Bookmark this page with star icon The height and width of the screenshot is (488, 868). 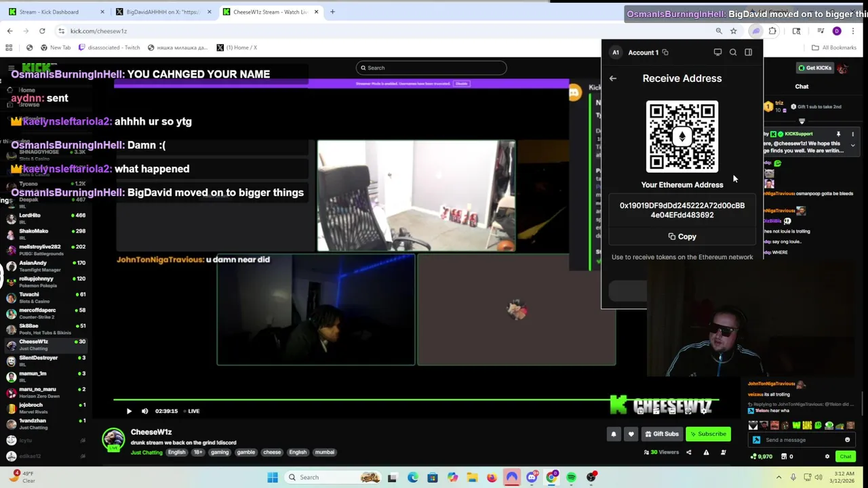[733, 30]
